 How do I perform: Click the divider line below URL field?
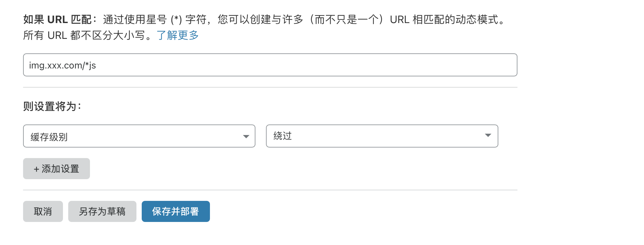(x=270, y=87)
